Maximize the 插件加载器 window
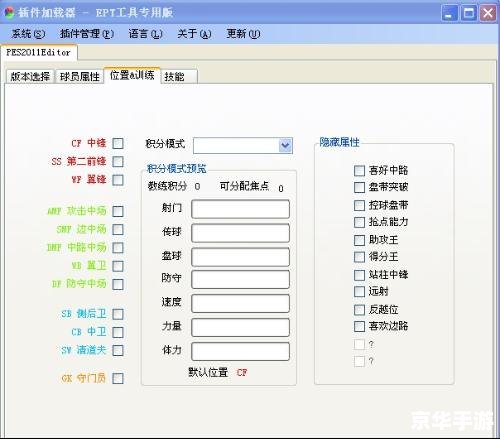The image size is (500, 439). click(x=469, y=13)
